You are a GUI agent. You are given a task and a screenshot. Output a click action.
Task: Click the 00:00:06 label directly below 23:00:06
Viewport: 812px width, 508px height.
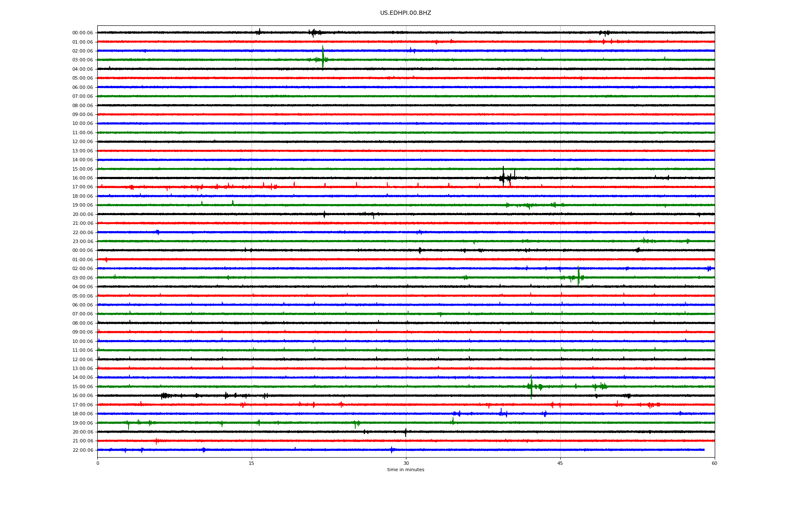click(82, 251)
